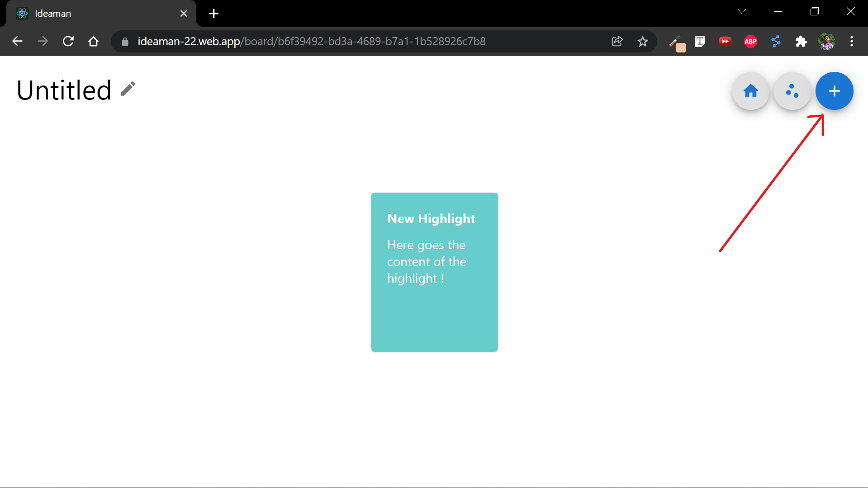The height and width of the screenshot is (488, 868).
Task: Open Chrome three-dot menu
Action: coord(852,41)
